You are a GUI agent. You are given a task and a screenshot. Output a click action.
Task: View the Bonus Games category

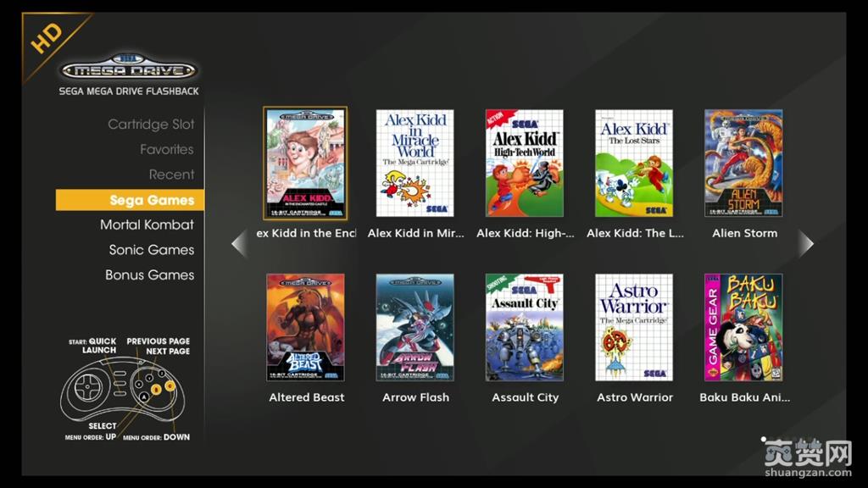pos(149,275)
